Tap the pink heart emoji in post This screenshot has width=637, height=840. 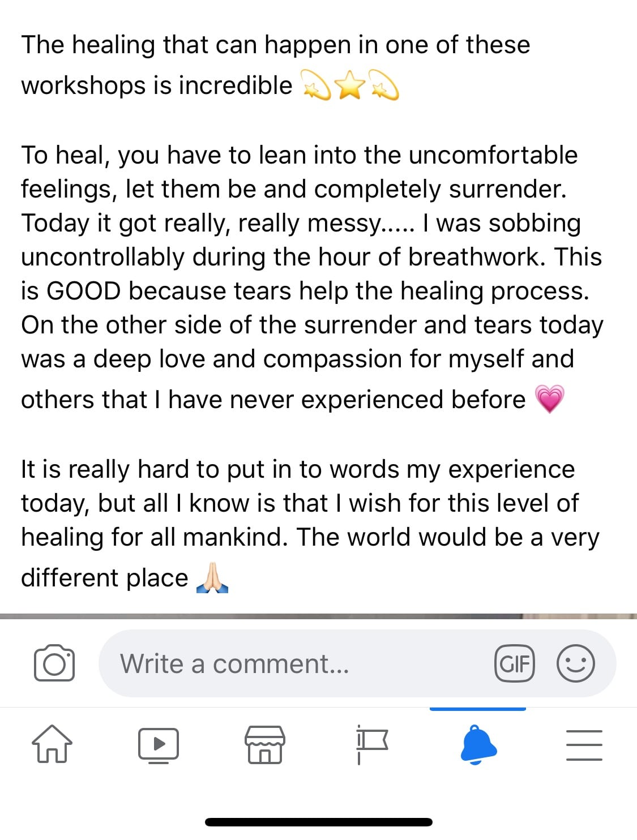tap(550, 399)
